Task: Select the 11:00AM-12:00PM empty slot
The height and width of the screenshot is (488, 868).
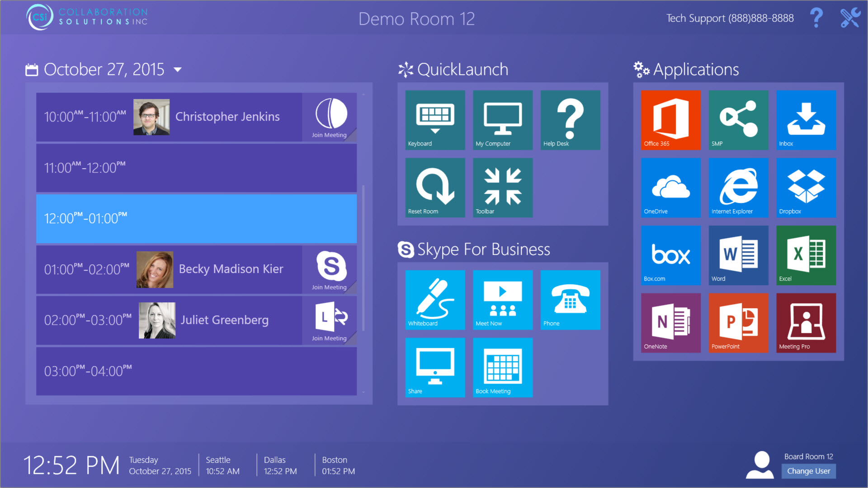Action: click(196, 168)
